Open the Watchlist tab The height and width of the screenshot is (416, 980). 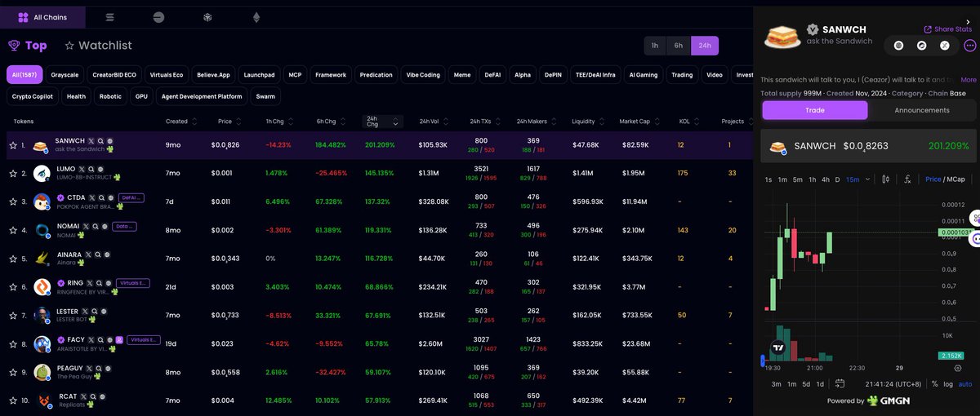tap(98, 46)
